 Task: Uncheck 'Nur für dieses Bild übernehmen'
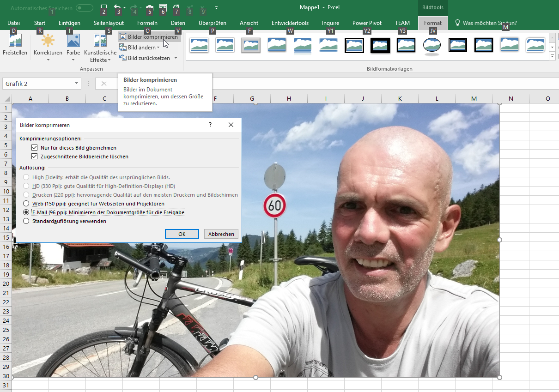click(x=35, y=148)
